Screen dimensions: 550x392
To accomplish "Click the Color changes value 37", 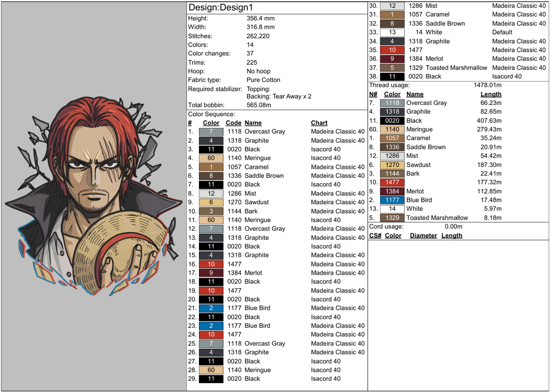I will tap(250, 53).
